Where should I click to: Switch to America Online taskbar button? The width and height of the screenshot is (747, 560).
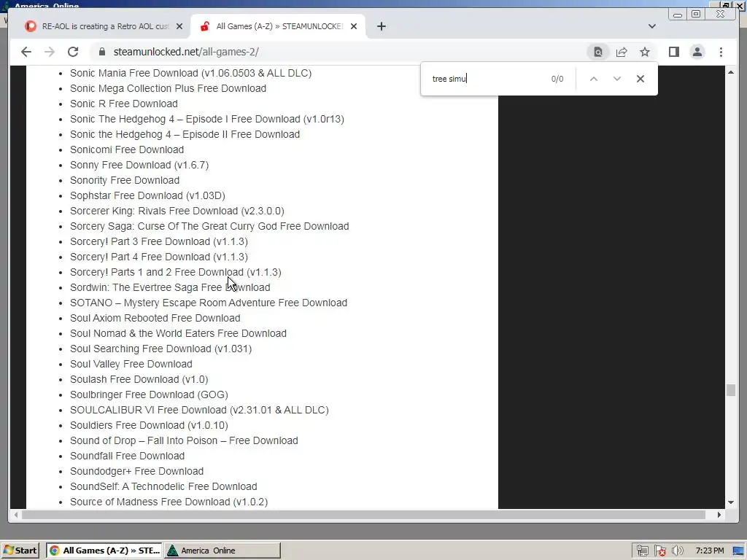tap(222, 551)
